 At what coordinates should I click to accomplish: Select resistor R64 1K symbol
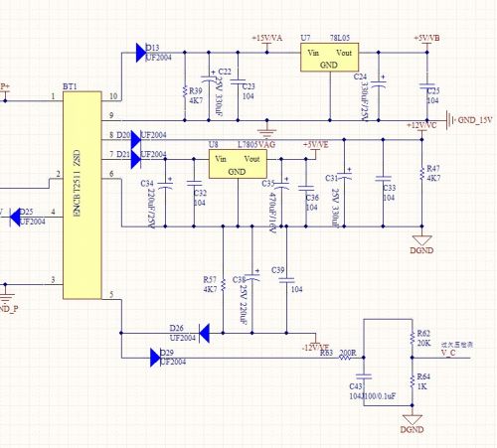tap(413, 381)
